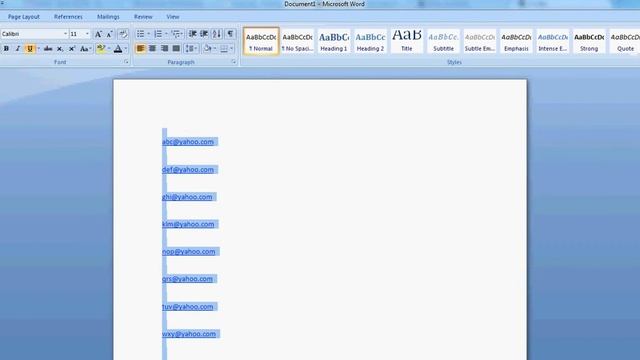Toggle align text left

(x=140, y=49)
